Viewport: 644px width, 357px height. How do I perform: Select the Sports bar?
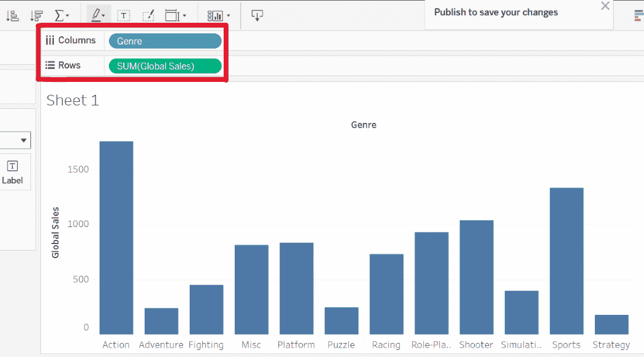coord(566,261)
